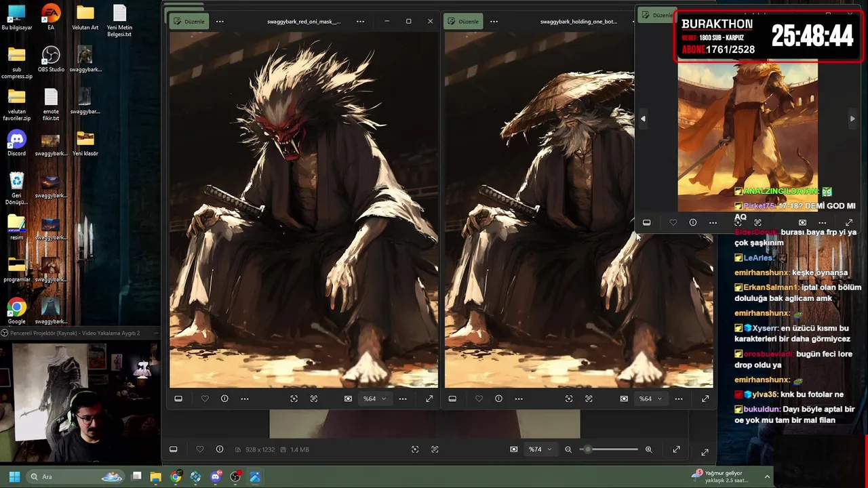Open %64 zoom dropdown in holding bot window
868x488 pixels.
tap(650, 399)
